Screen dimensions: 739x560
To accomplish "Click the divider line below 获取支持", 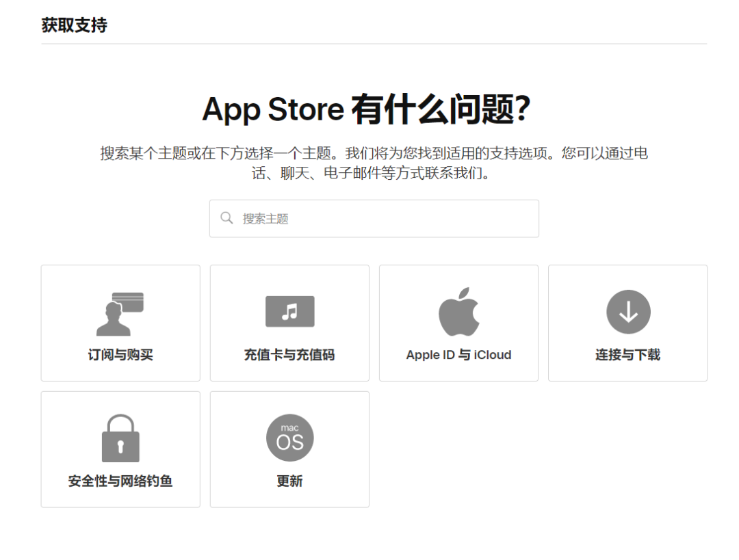I will click(x=374, y=44).
